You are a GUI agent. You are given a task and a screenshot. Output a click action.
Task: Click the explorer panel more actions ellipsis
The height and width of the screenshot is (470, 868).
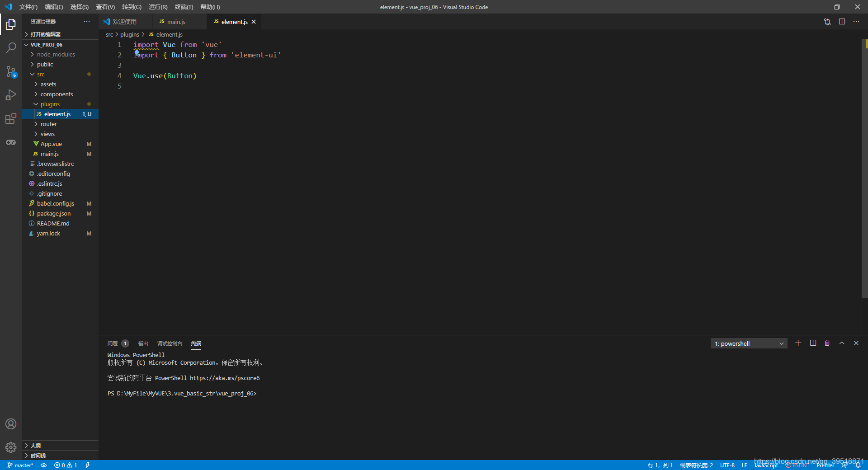click(87, 21)
